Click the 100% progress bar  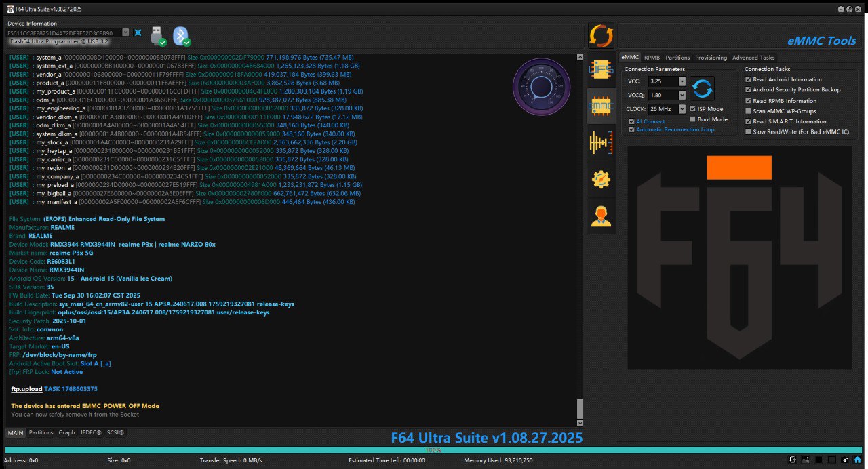coord(434,450)
